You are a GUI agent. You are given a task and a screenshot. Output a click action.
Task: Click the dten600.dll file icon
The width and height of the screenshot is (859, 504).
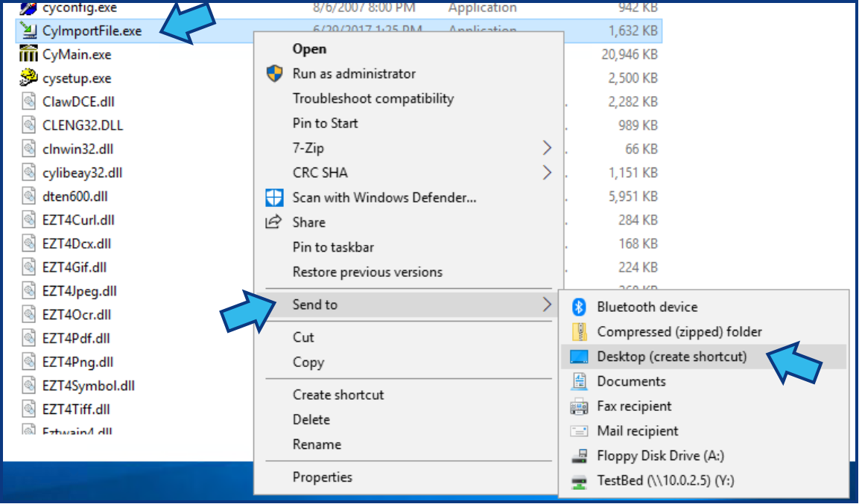(x=28, y=197)
